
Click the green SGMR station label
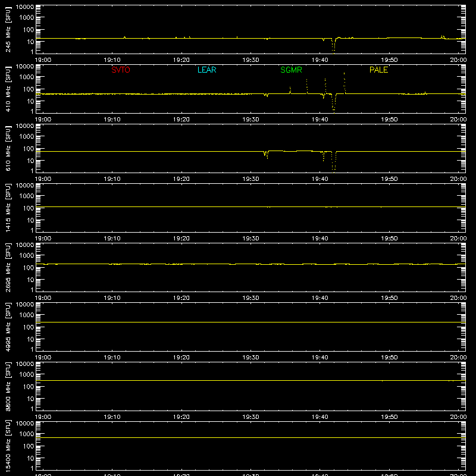point(291,70)
